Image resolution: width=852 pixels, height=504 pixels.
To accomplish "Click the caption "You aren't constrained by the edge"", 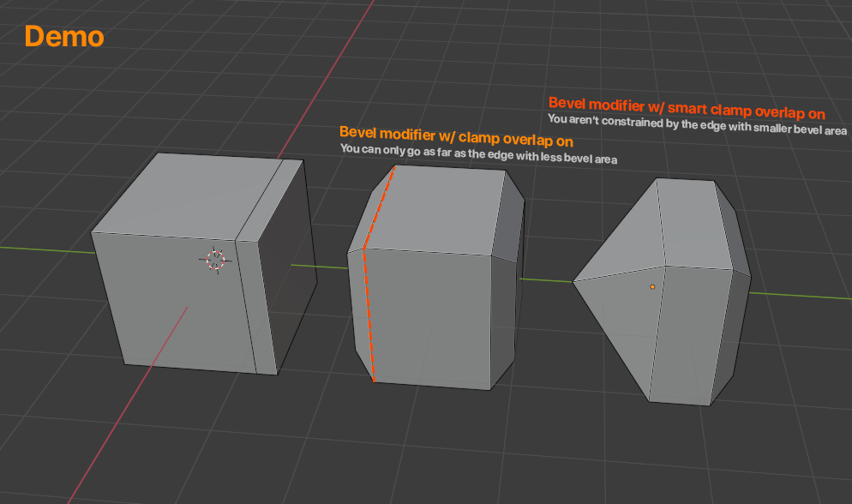I will pos(637,123).
